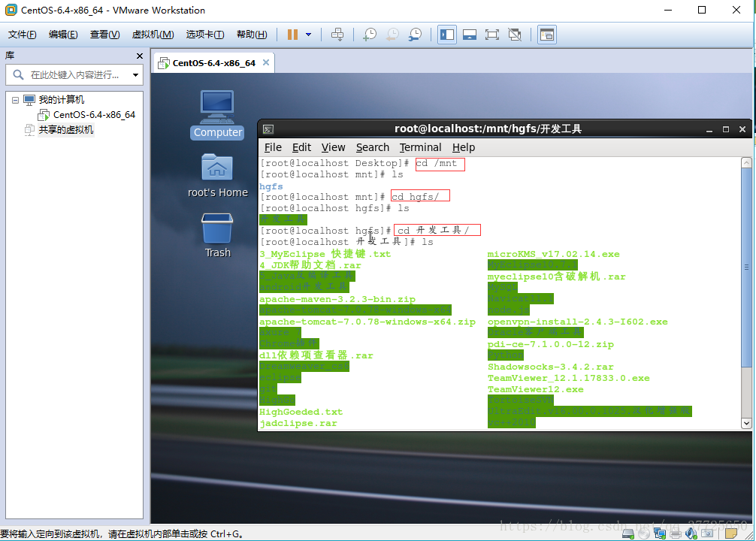Open the 文件(F) menu
The width and height of the screenshot is (756, 541).
(x=23, y=35)
